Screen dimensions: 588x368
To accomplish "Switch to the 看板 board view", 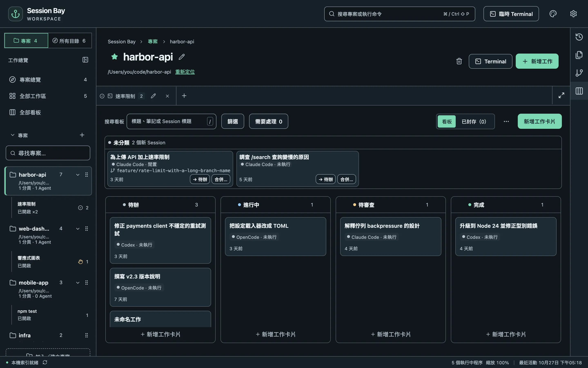I will (447, 121).
